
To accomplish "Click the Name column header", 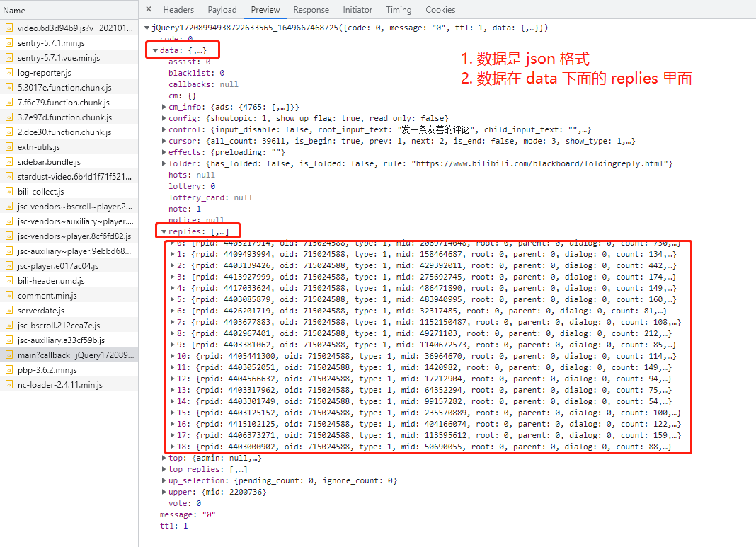I will [x=14, y=11].
